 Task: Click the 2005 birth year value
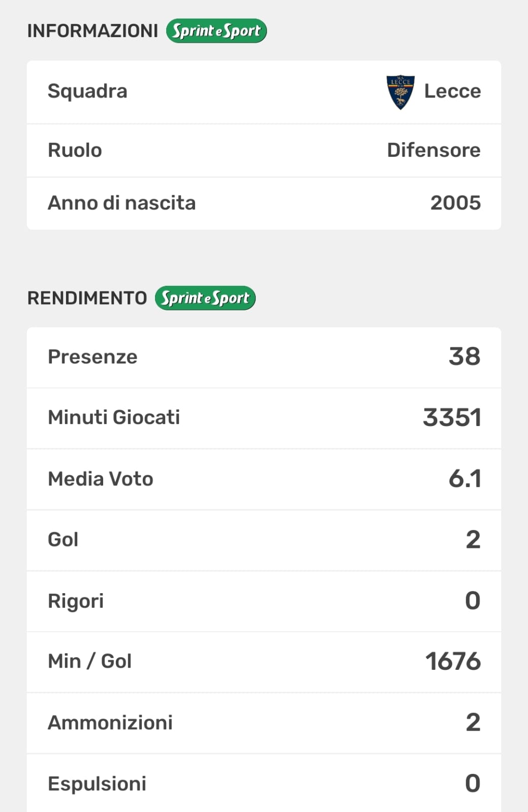click(455, 203)
